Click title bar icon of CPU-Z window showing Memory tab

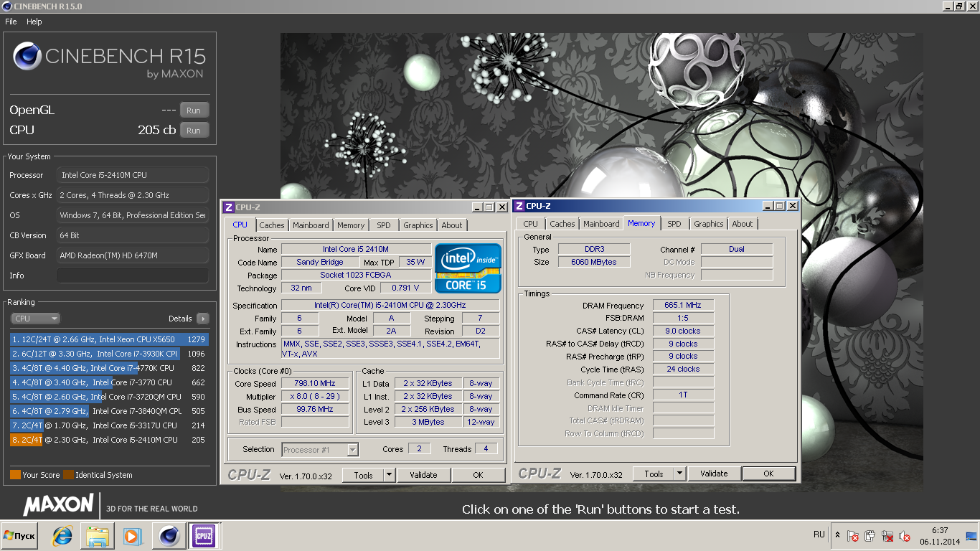click(x=519, y=206)
